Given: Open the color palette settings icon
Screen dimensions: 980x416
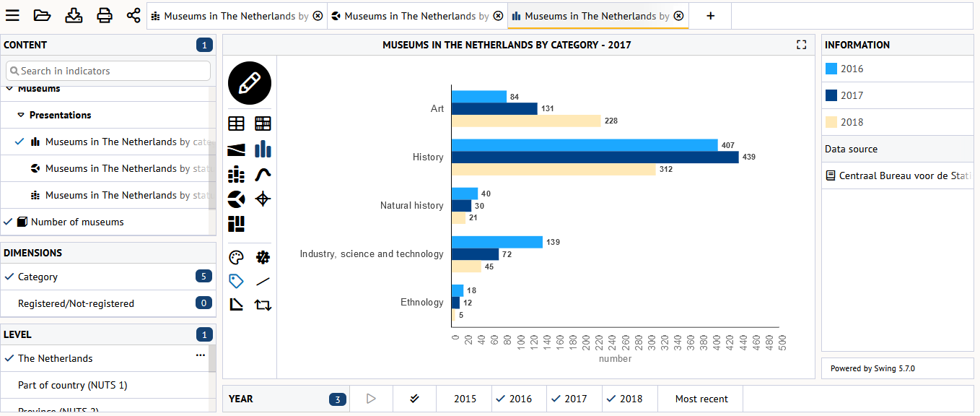Looking at the screenshot, I should 236,258.
